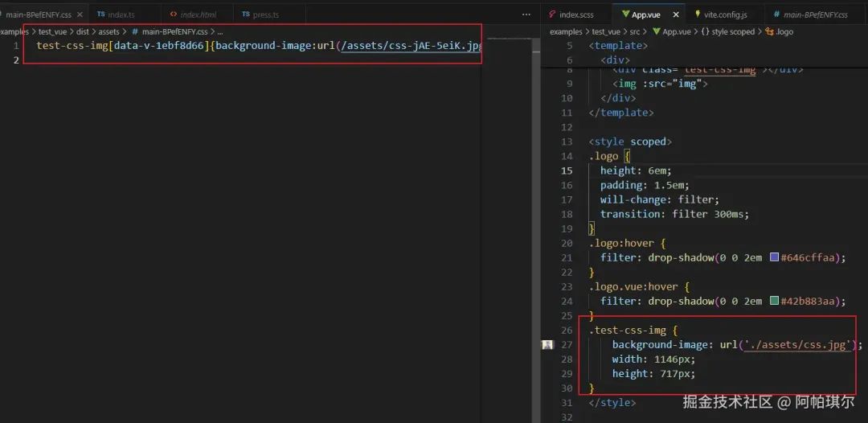Follow the './assets/css.jpg' path link
The width and height of the screenshot is (868, 423).
pyautogui.click(x=798, y=345)
